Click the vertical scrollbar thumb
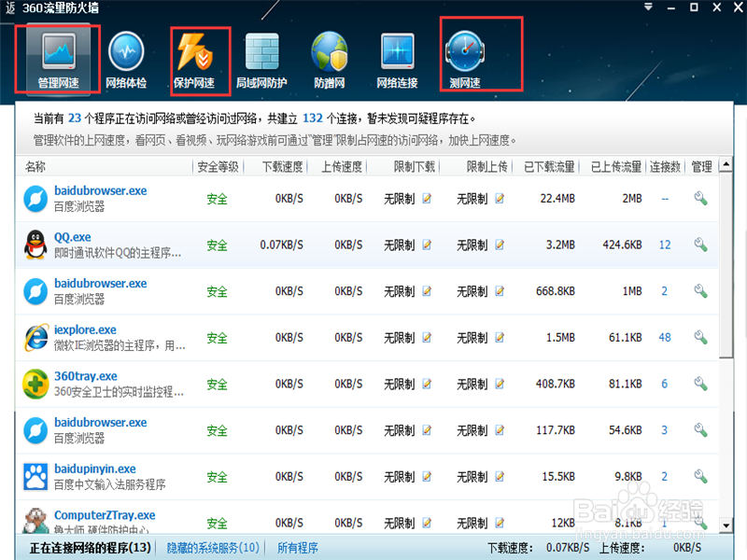This screenshot has height=560, width=747. (726, 265)
